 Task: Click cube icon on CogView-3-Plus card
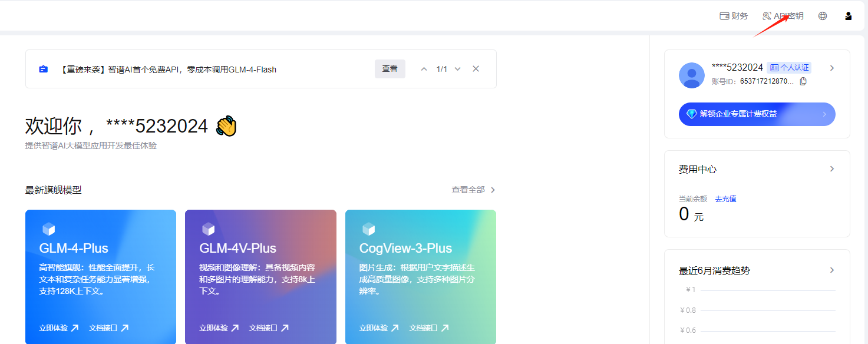click(368, 229)
